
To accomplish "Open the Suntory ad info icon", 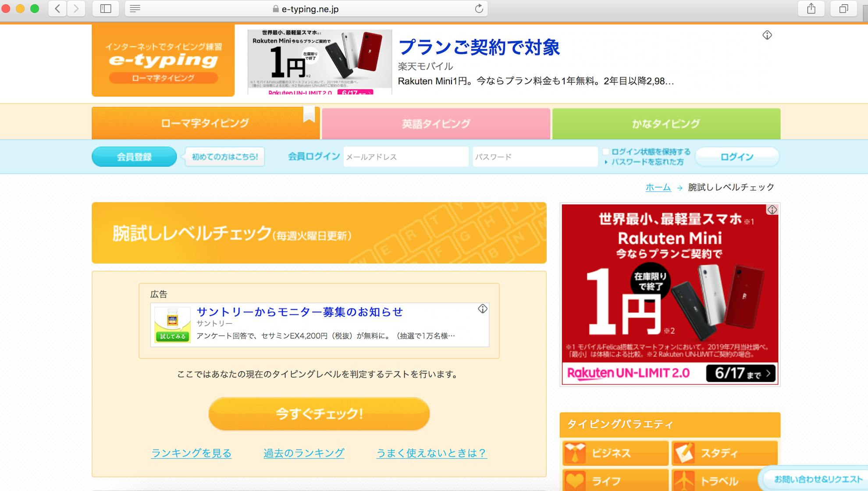I will coord(483,309).
